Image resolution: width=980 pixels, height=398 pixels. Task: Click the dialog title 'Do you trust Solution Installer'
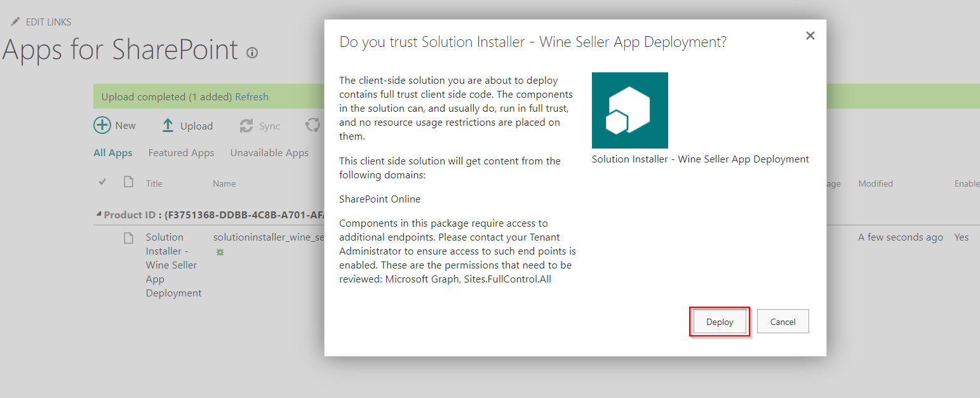click(533, 43)
